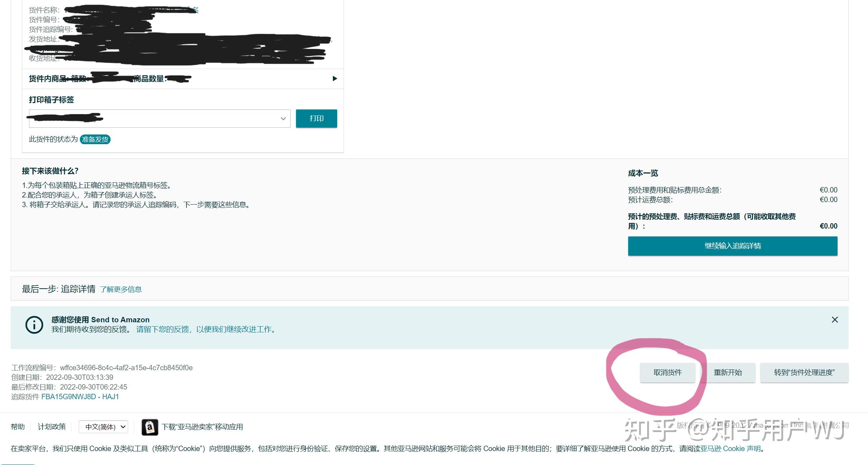Click the 预计运费总额 label
Image resolution: width=868 pixels, height=465 pixels.
click(x=650, y=200)
